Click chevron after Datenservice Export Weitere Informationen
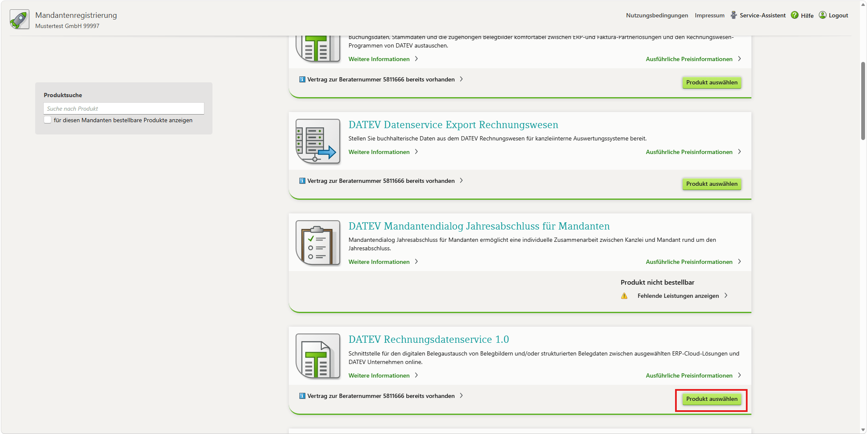 [416, 151]
